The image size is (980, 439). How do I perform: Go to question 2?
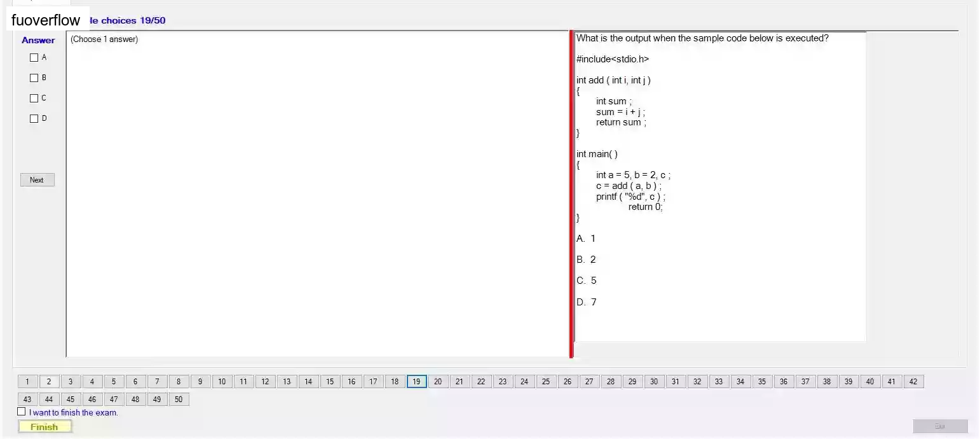click(x=49, y=382)
